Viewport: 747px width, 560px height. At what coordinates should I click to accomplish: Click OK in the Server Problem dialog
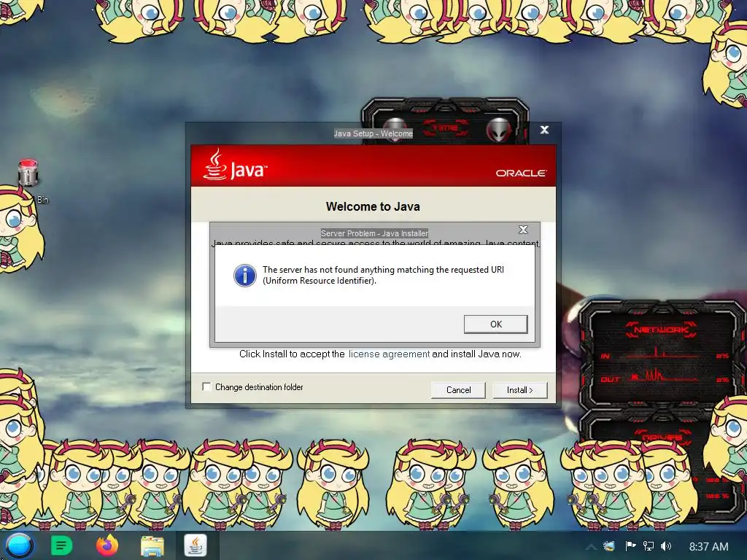(495, 324)
